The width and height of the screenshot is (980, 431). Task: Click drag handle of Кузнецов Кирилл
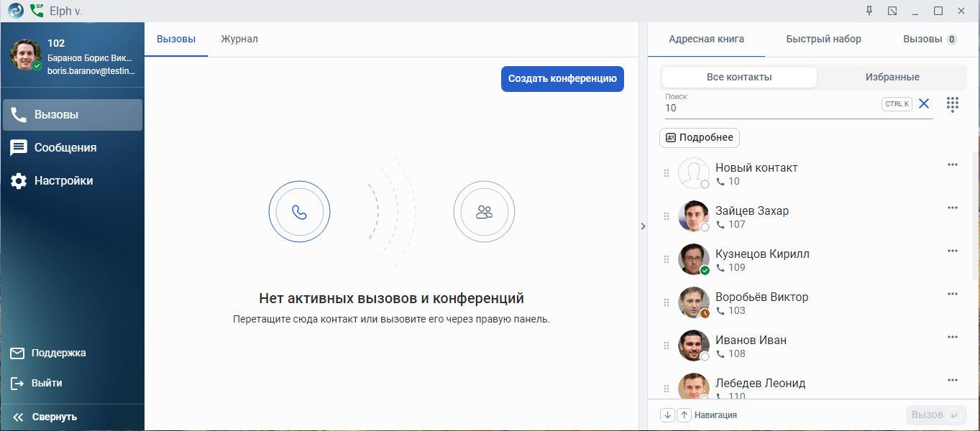tap(667, 259)
